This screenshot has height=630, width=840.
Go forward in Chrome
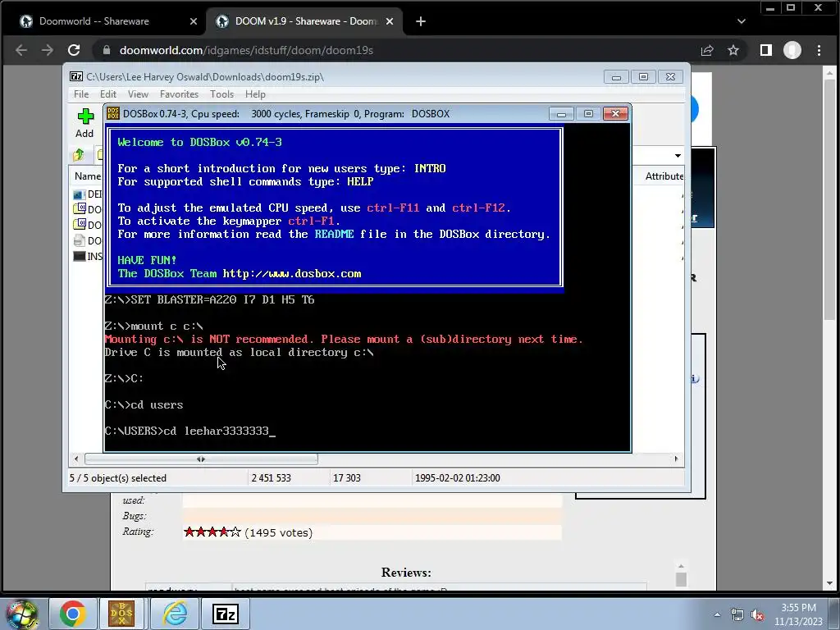[x=48, y=50]
